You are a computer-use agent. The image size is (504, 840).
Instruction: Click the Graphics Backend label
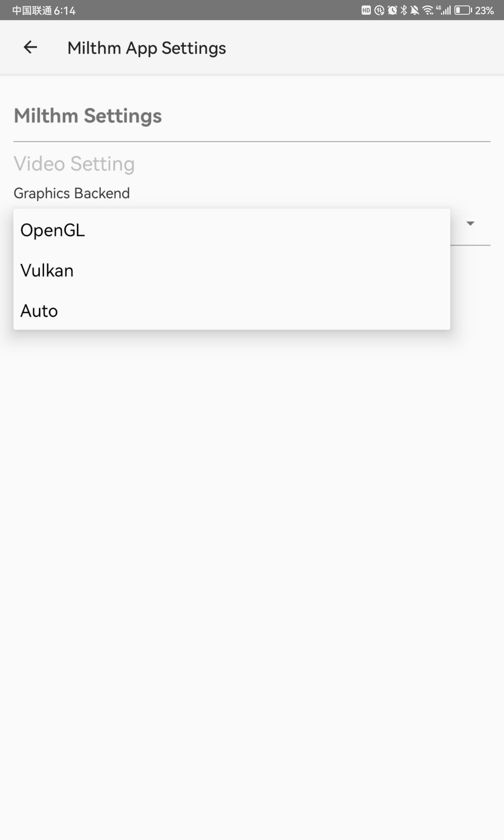click(x=71, y=193)
